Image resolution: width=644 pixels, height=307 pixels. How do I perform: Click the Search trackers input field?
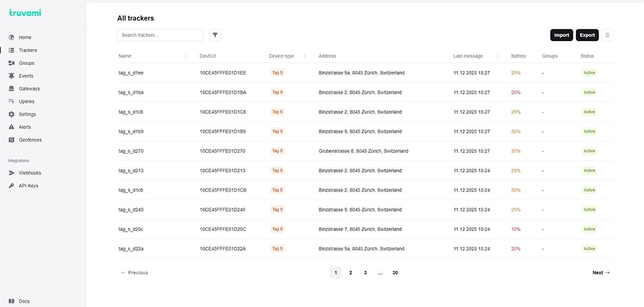(160, 35)
